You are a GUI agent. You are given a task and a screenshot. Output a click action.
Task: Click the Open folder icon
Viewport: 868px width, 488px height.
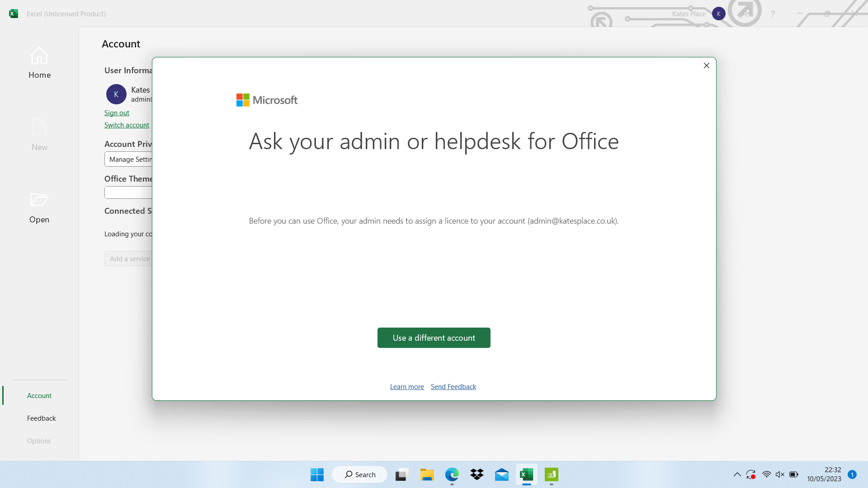(39, 200)
